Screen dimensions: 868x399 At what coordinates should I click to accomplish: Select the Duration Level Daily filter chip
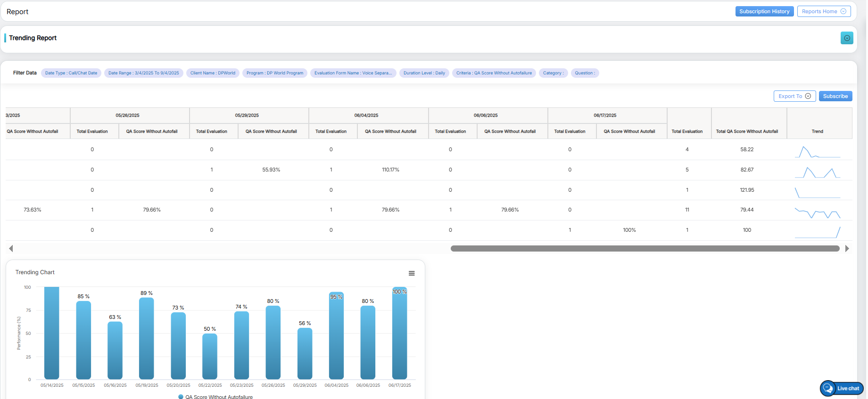424,73
